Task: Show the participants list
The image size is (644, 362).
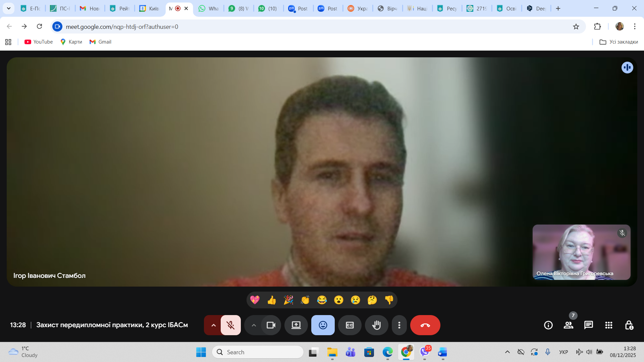Action: tap(568, 325)
